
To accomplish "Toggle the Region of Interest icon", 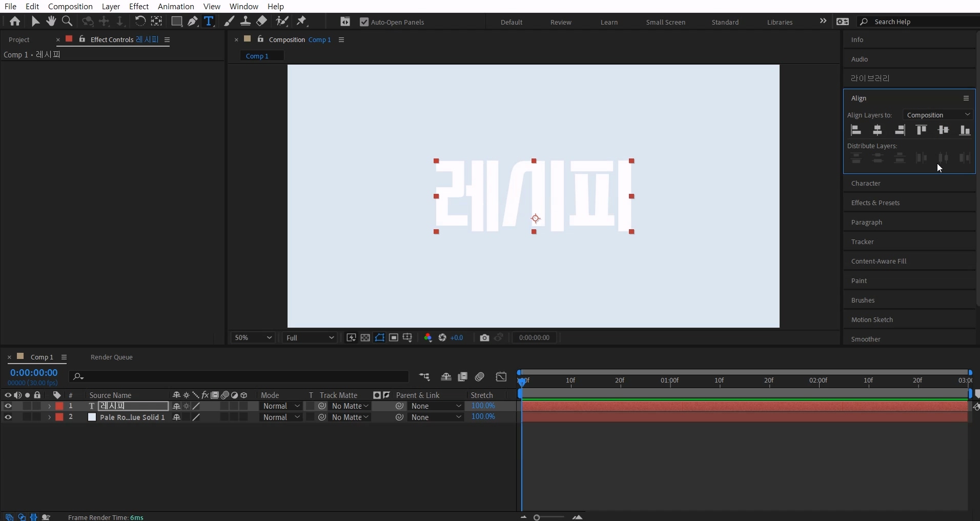I will 394,338.
